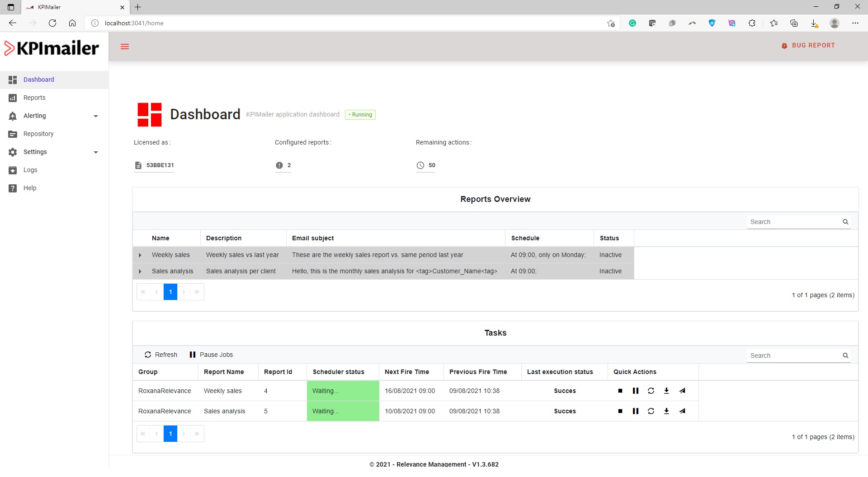Pause all jobs in the Tasks panel
Viewport: 868px width, 477px height.
(211, 355)
